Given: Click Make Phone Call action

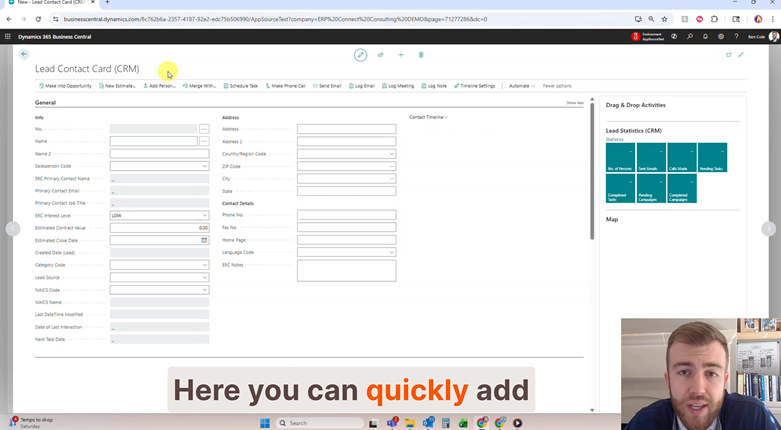Looking at the screenshot, I should click(x=285, y=86).
